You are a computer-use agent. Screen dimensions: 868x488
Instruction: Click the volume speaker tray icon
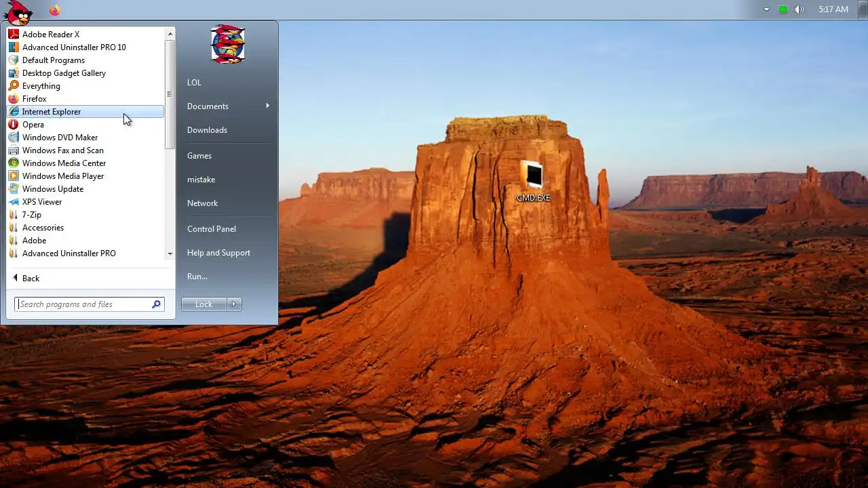click(x=800, y=9)
